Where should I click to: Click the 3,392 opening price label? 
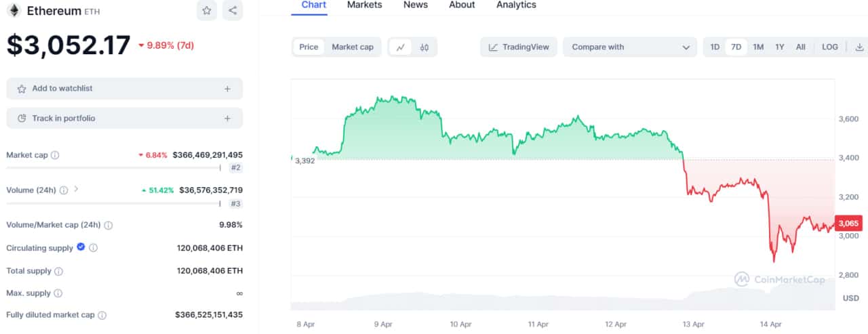point(304,161)
